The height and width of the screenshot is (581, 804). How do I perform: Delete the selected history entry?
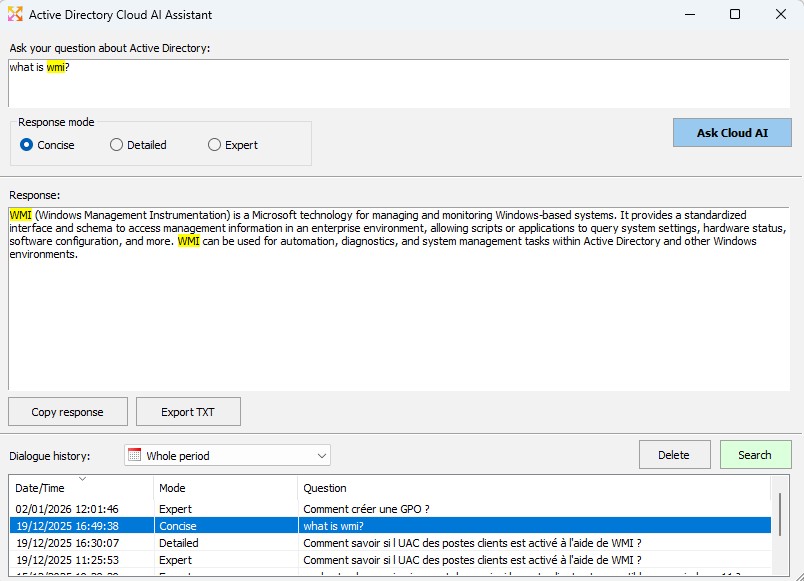(674, 455)
